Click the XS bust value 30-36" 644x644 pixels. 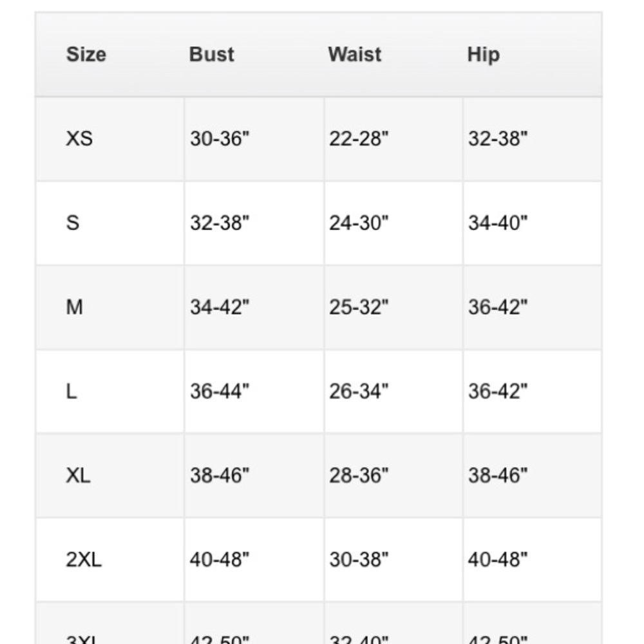(x=220, y=139)
